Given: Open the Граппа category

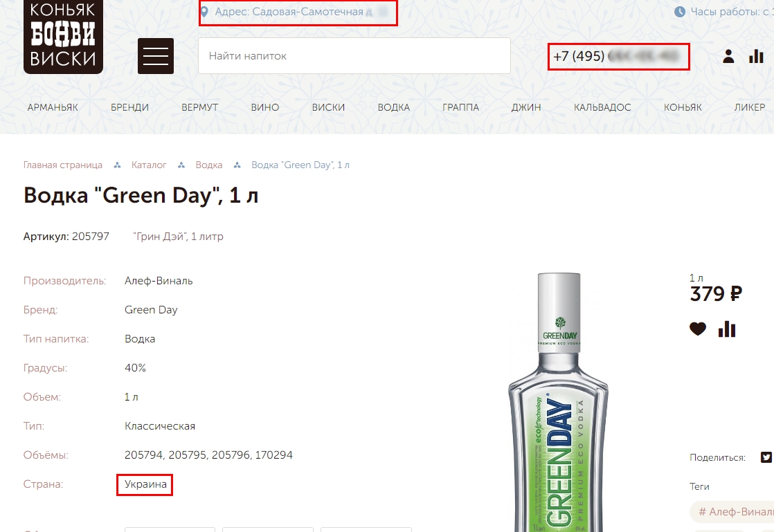Looking at the screenshot, I should click(x=460, y=107).
